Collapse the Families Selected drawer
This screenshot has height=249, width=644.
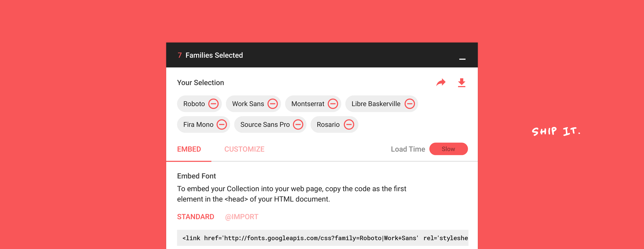pyautogui.click(x=462, y=59)
